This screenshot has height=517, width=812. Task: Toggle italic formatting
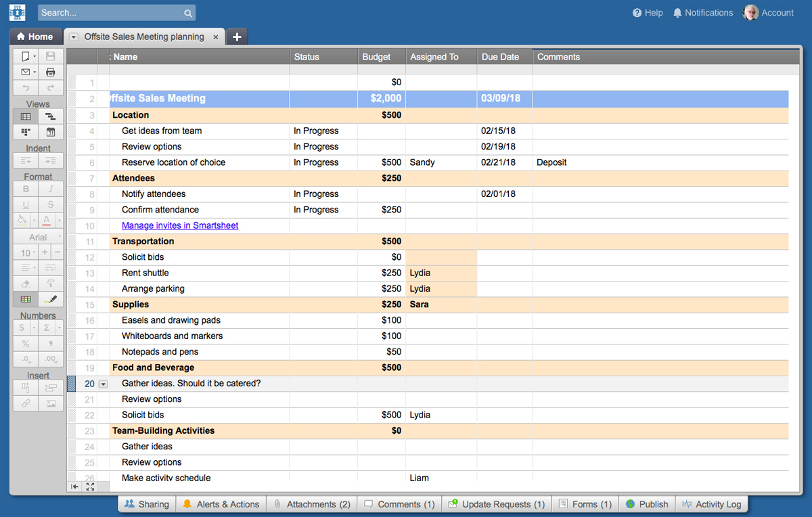coord(51,189)
